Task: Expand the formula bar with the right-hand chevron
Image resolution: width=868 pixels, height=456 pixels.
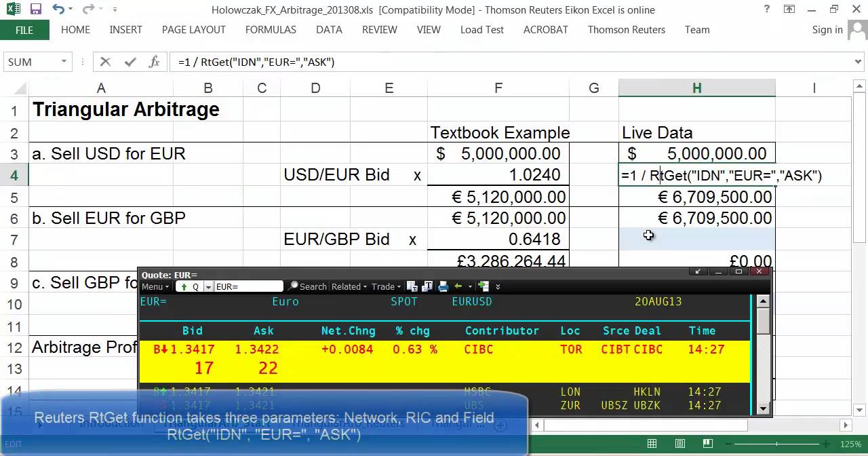Action: 858,62
